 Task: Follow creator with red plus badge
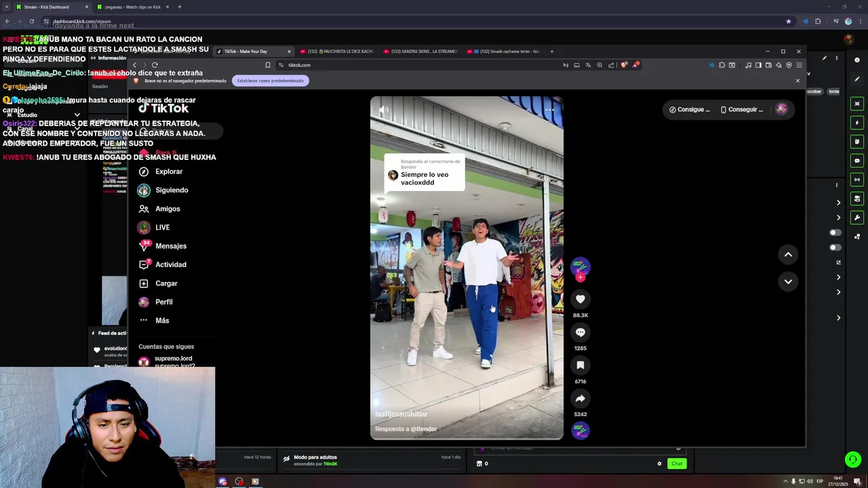click(x=580, y=277)
